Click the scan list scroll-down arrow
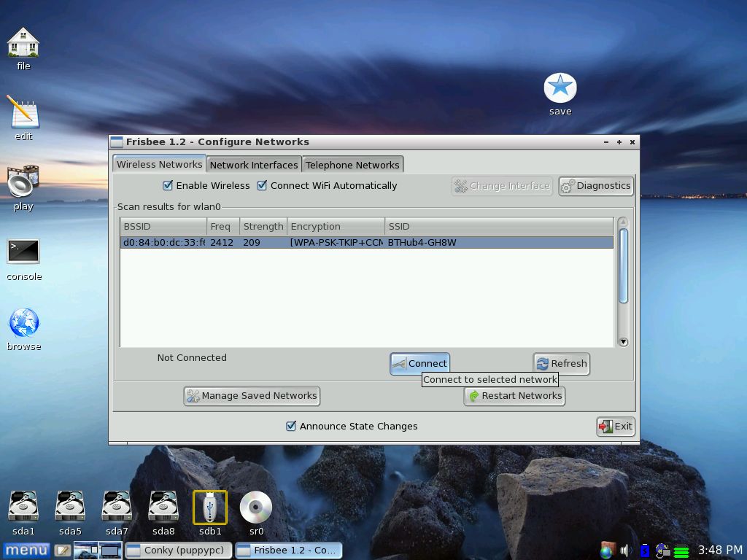This screenshot has height=560, width=747. (x=623, y=342)
